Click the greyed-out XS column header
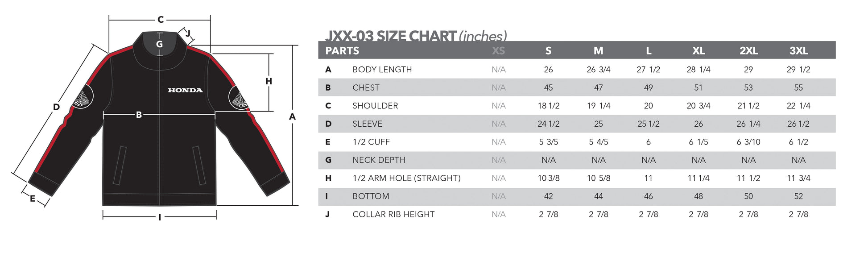Screen dimensions: 868x253 coord(498,51)
